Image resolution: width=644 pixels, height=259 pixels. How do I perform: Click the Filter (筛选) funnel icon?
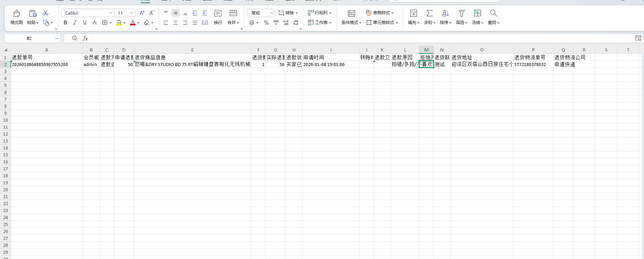[x=461, y=14]
